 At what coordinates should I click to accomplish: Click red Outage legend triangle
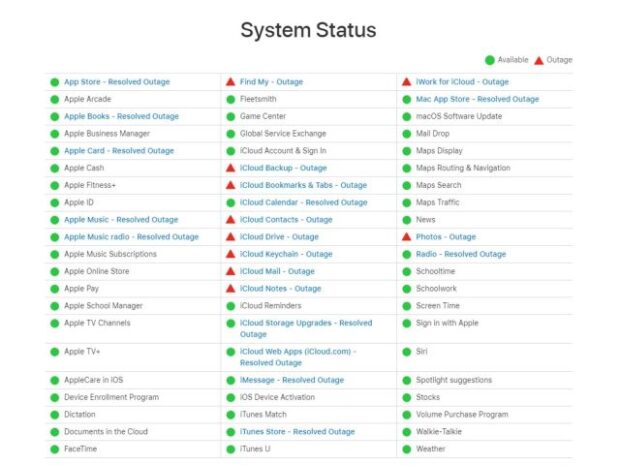click(539, 60)
